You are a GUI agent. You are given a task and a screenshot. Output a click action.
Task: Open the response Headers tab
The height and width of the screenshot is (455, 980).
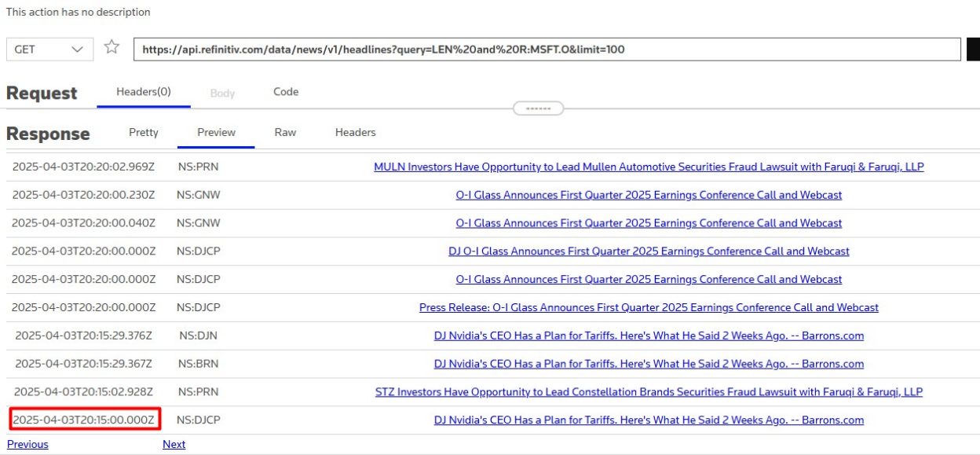pos(355,132)
